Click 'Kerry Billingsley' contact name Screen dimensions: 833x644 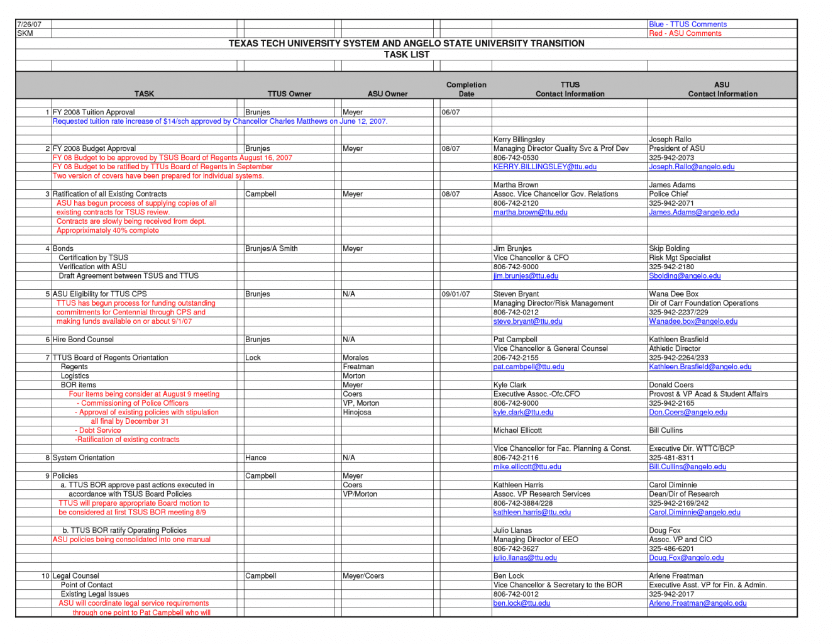coord(519,140)
